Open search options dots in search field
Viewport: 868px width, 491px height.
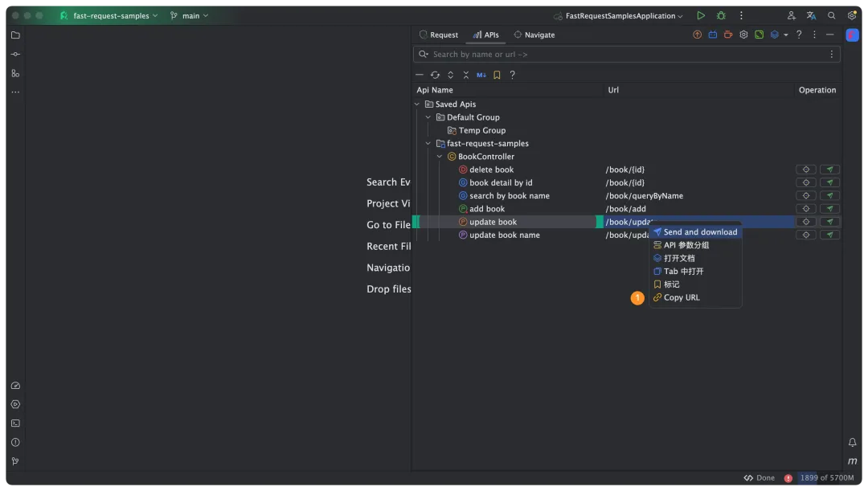tap(832, 55)
